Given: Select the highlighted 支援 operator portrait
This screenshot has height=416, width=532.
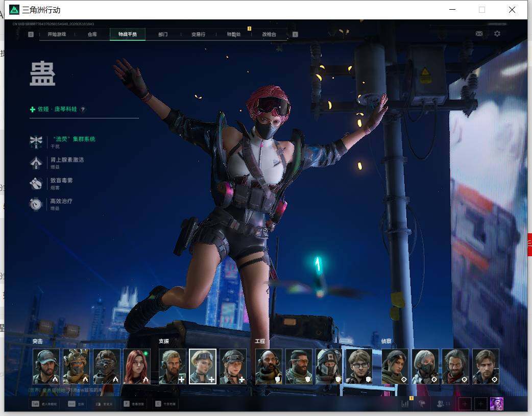Looking at the screenshot, I should (x=203, y=366).
